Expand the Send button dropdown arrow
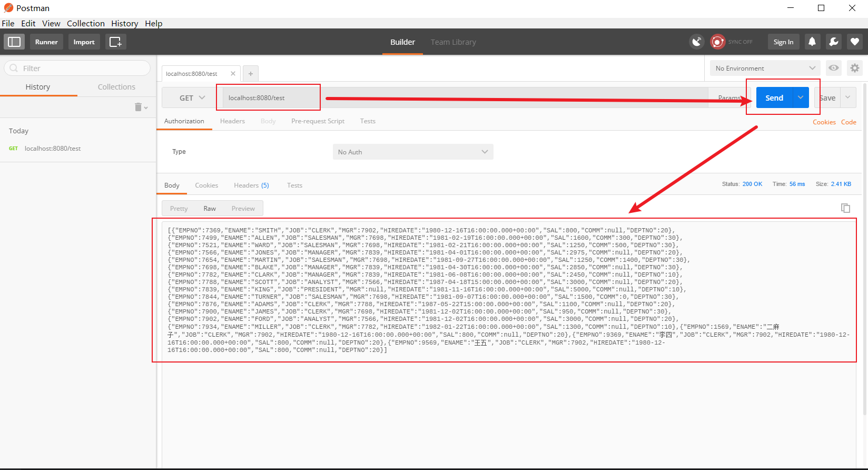Viewport: 868px width, 470px height. (x=801, y=97)
